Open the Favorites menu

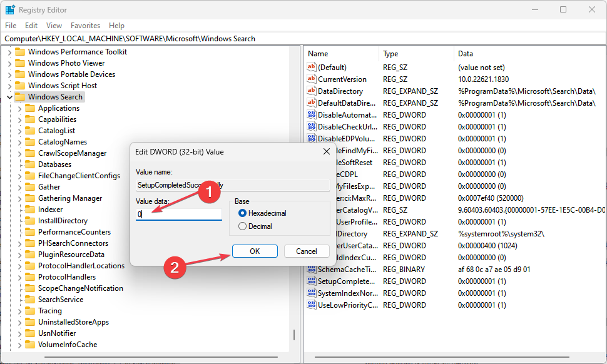pyautogui.click(x=85, y=26)
